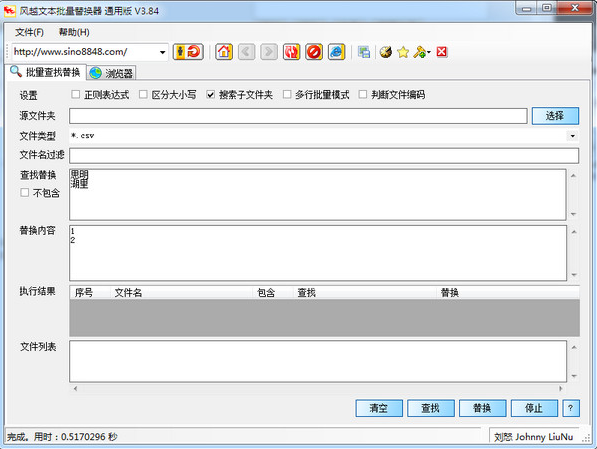Enable the 正则表达式 checkbox
597x449 pixels.
pyautogui.click(x=76, y=94)
